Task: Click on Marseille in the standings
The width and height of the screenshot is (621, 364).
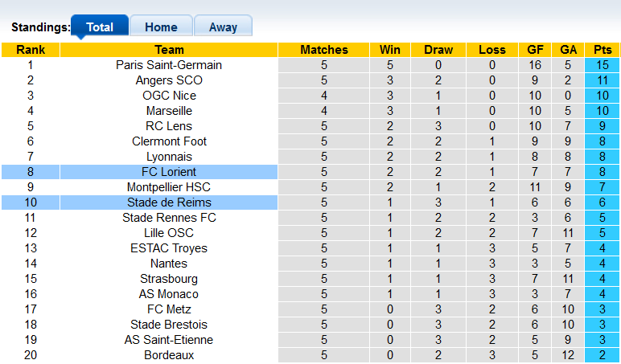Action: pos(169,111)
